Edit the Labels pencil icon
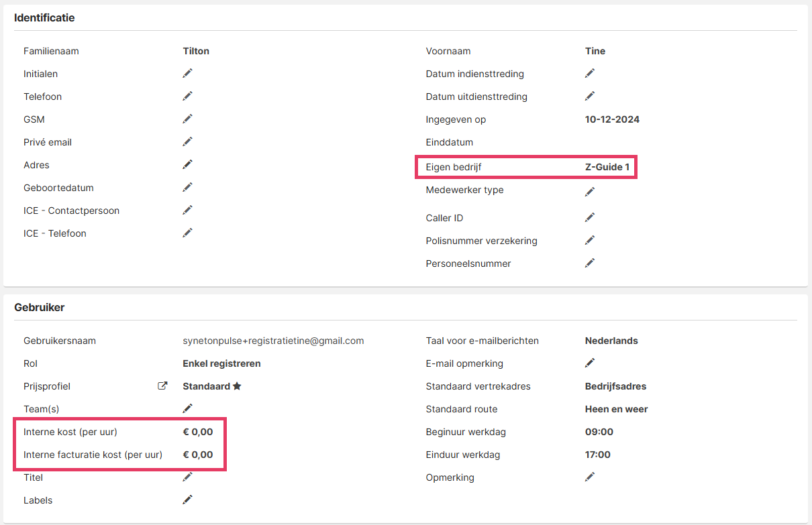 [188, 500]
